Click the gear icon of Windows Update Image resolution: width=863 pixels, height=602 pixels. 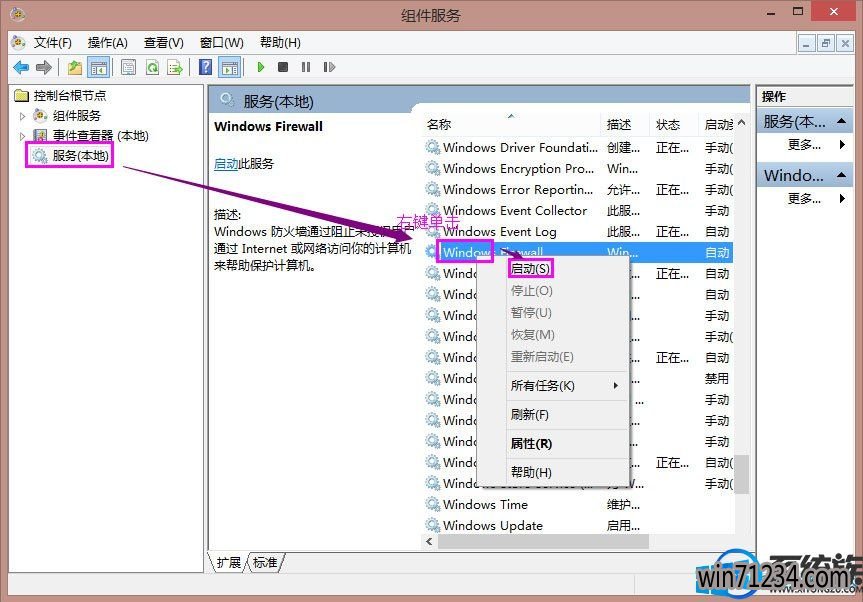(433, 525)
